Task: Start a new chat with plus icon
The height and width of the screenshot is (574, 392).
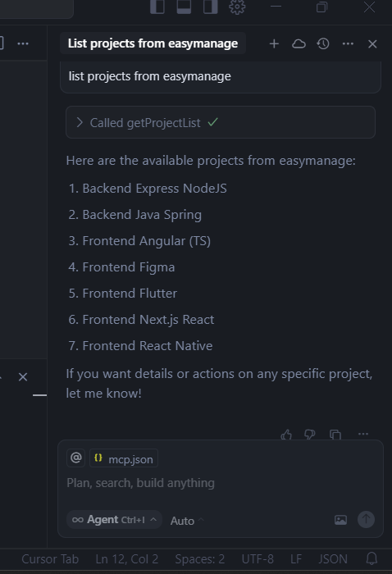Action: click(274, 44)
